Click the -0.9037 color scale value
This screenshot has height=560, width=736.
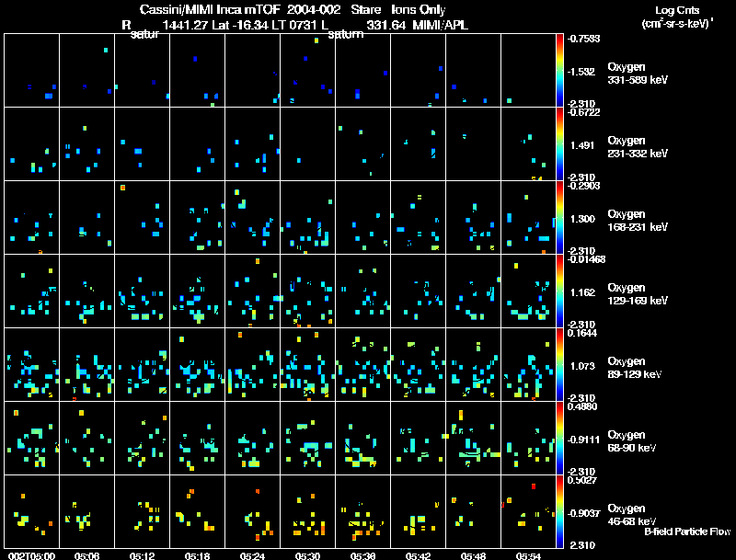(x=583, y=513)
